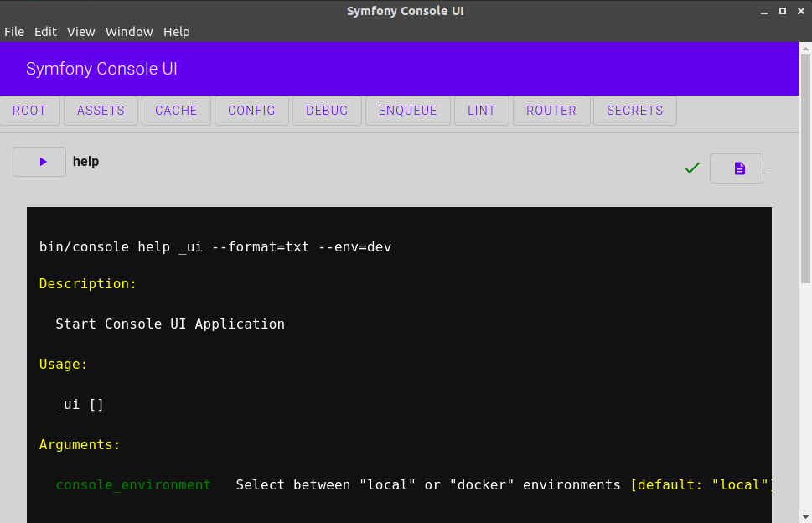The width and height of the screenshot is (812, 523).
Task: Minimize the Symfony Console UI window
Action: [764, 11]
